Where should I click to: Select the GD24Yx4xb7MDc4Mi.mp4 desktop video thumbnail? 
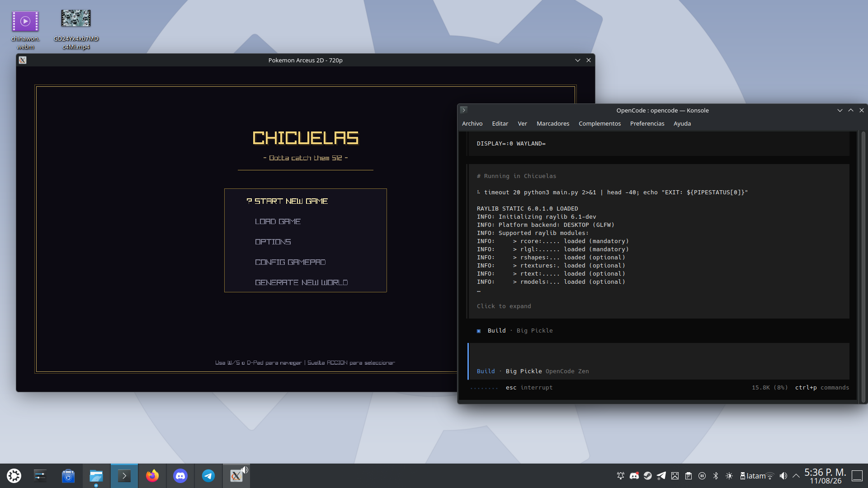coord(76,18)
